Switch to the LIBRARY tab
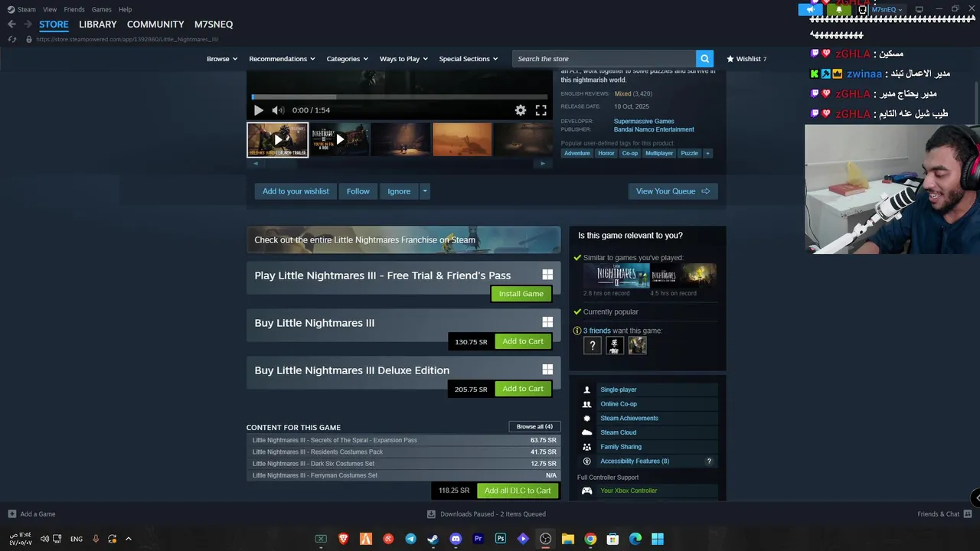The height and width of the screenshot is (551, 980). click(98, 24)
